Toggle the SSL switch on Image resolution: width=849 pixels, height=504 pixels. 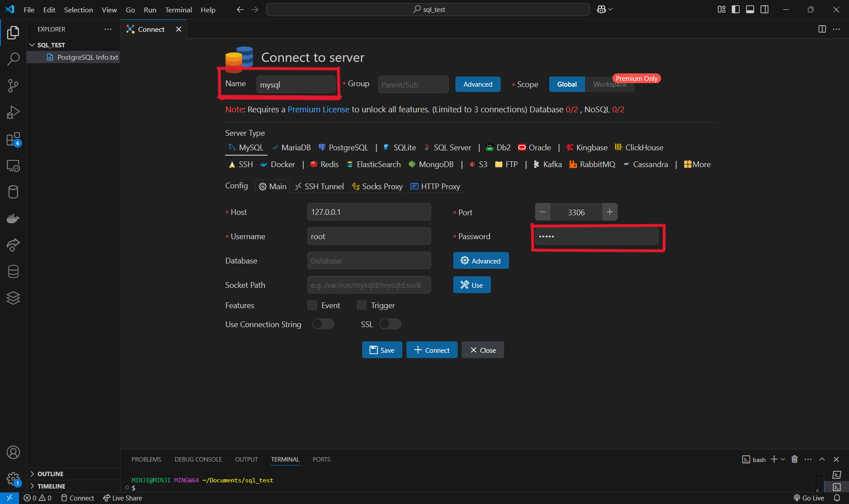pos(390,324)
